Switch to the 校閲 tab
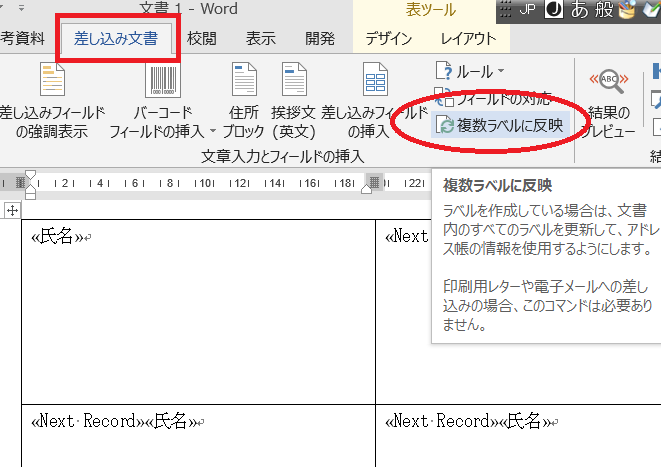The height and width of the screenshot is (467, 661). [201, 39]
